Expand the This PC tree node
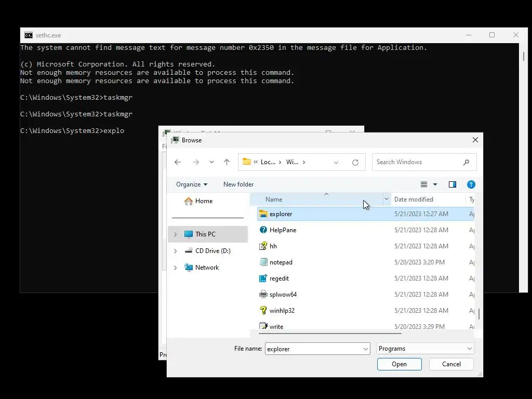 click(176, 234)
